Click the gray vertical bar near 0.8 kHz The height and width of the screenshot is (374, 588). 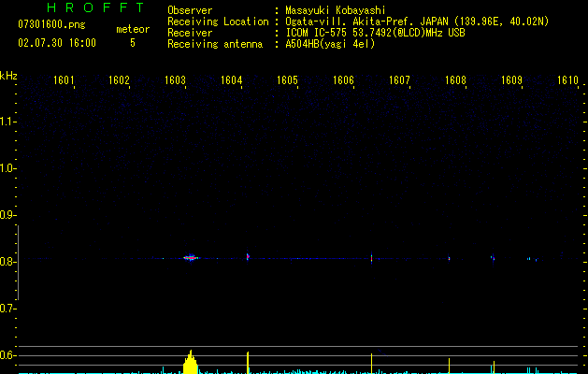[18, 263]
